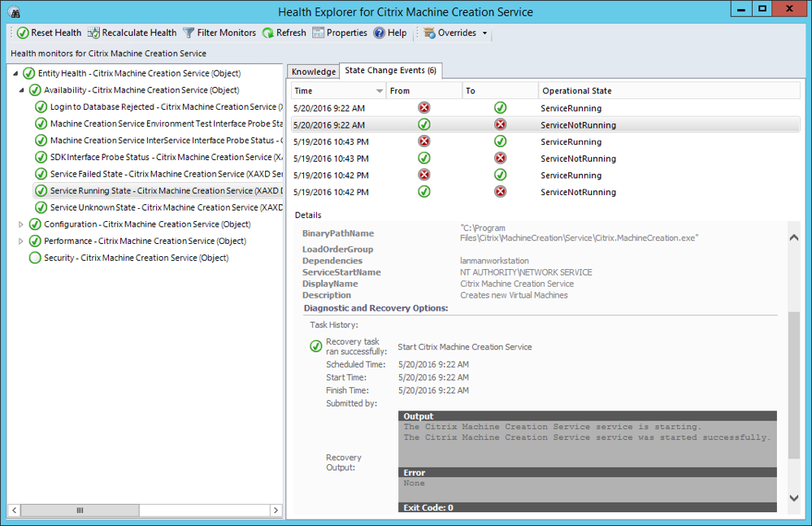812x526 pixels.
Task: Select Environment Test Interface Probe monitor
Action: (x=167, y=124)
